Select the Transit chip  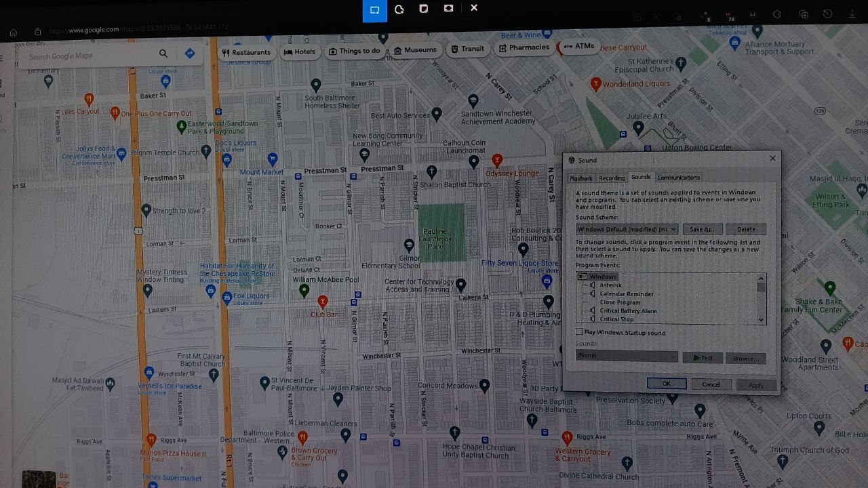coord(467,49)
